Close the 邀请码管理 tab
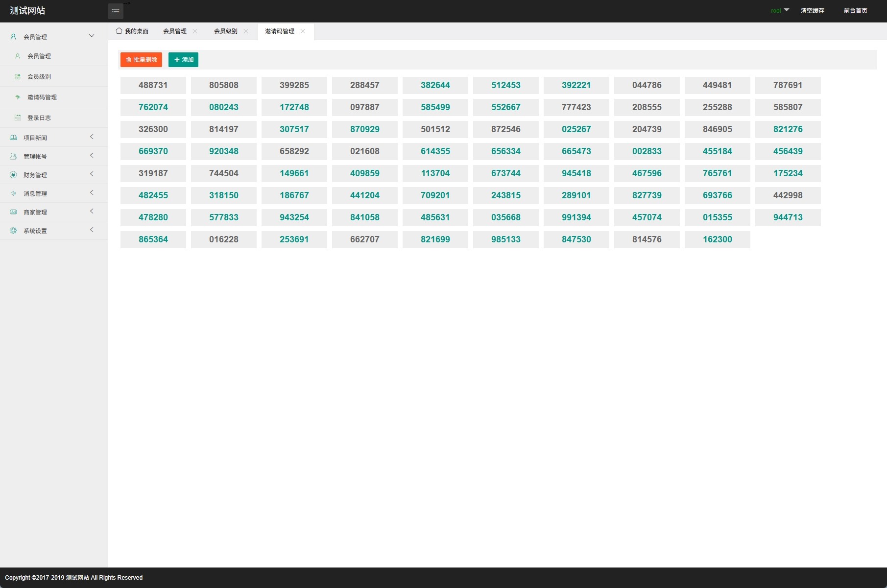The height and width of the screenshot is (588, 887). [x=303, y=31]
